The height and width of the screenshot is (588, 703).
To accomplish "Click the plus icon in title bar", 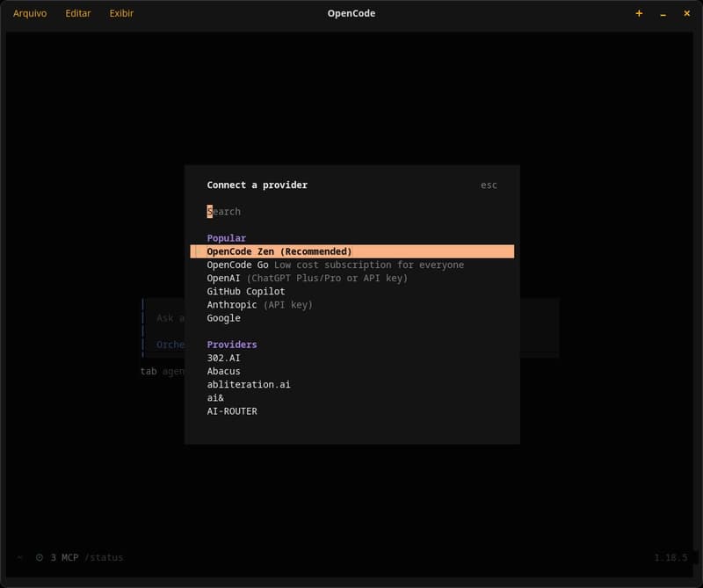I will (x=639, y=13).
